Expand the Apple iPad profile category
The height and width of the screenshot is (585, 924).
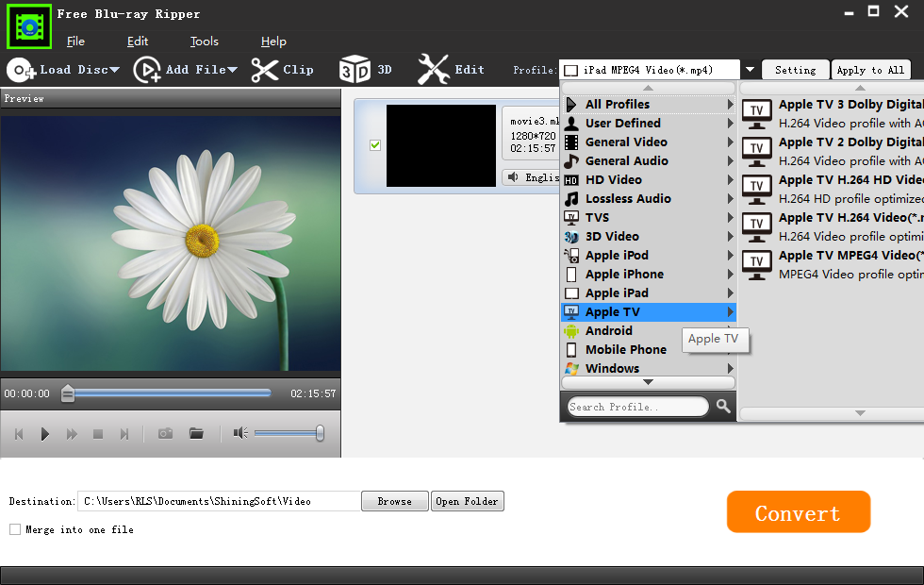click(x=617, y=292)
